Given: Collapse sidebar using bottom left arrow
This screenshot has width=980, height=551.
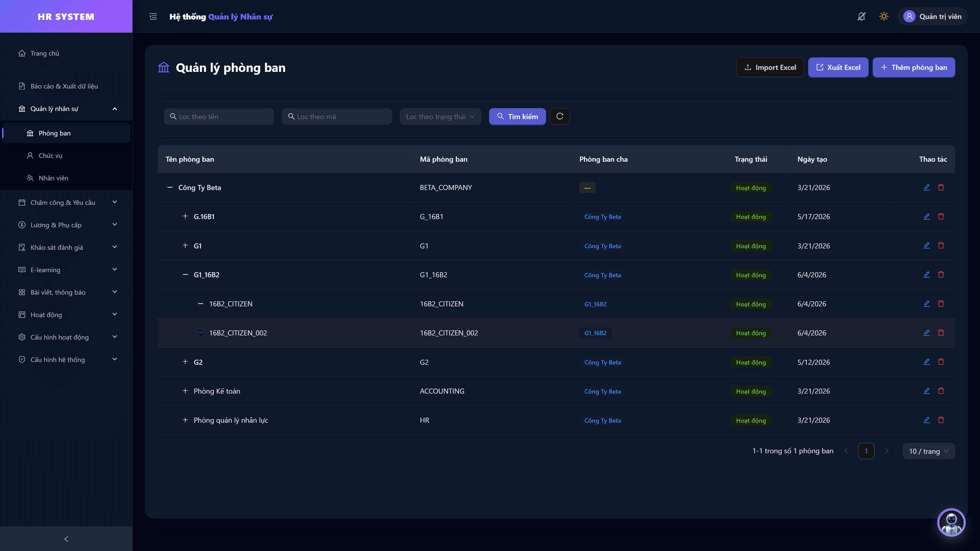Looking at the screenshot, I should 66,539.
